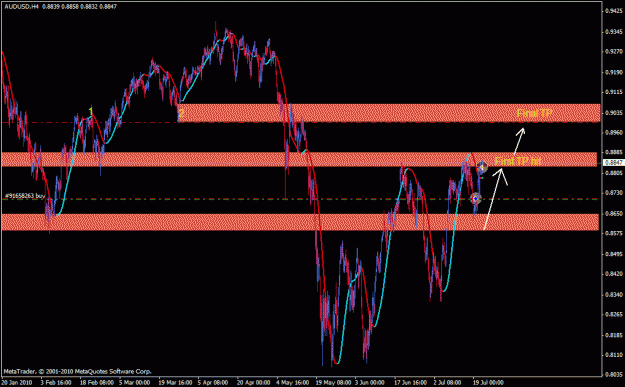Image resolution: width=625 pixels, height=387 pixels.
Task: Click time axis label '20 Jan 2010'
Action: click(x=17, y=382)
